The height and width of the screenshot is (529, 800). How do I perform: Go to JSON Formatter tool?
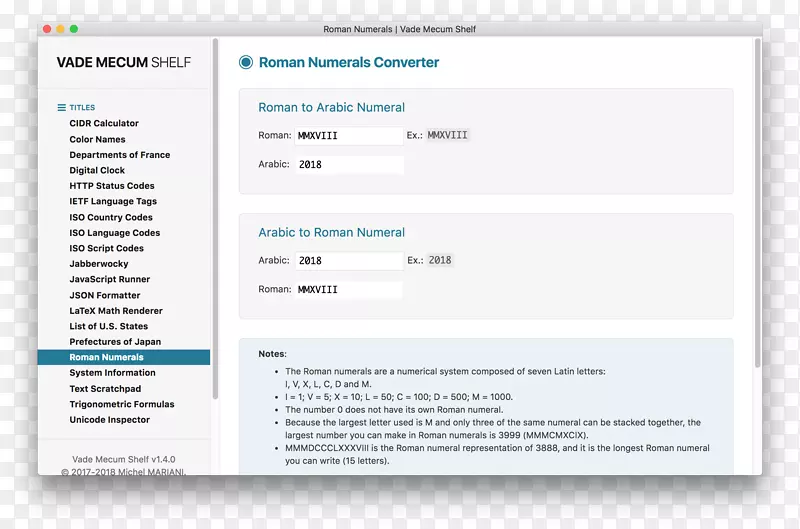104,295
